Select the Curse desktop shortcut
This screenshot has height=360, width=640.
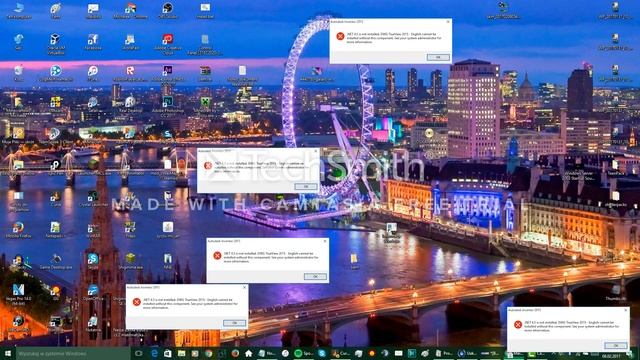(x=56, y=198)
